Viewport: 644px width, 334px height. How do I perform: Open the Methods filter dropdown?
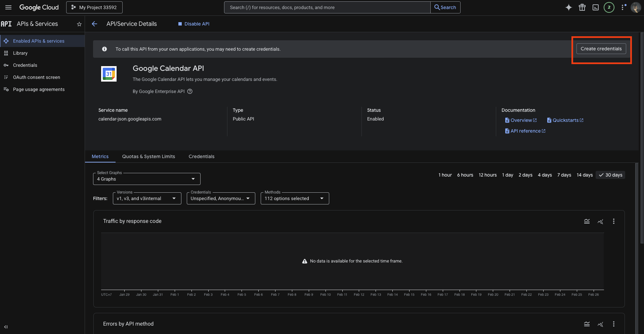(295, 198)
